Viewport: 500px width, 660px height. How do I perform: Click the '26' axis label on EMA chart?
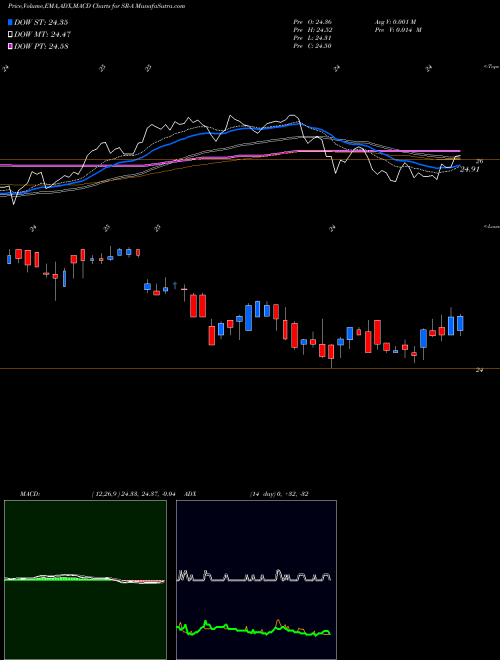pos(479,161)
